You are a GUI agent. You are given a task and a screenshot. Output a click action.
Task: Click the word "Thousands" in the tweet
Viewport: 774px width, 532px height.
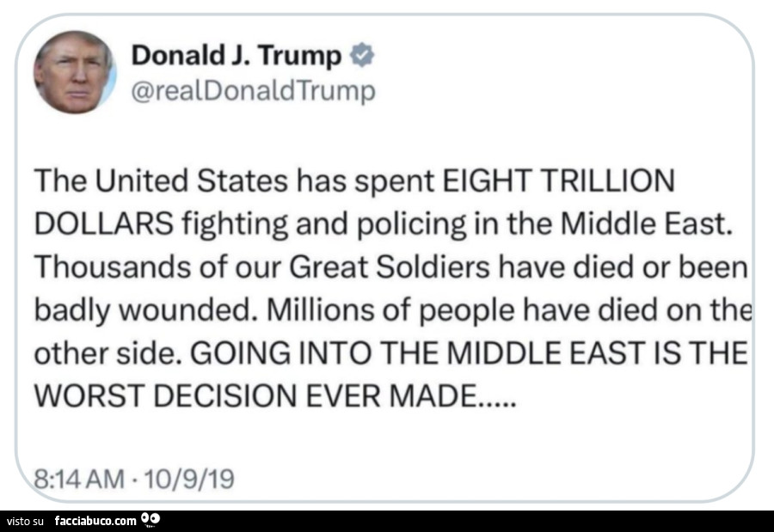tap(100, 267)
